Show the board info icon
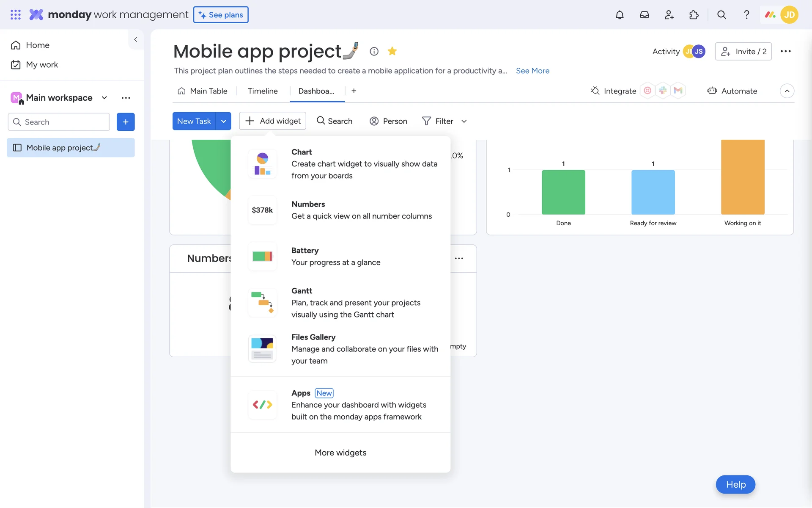Viewport: 812px width, 508px height. pyautogui.click(x=374, y=51)
